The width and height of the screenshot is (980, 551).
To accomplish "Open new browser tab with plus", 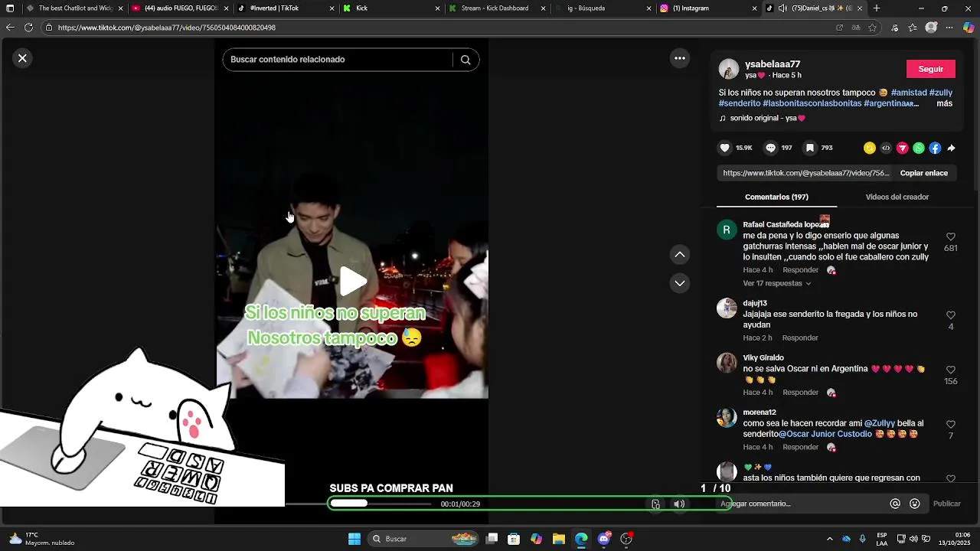I will (877, 8).
